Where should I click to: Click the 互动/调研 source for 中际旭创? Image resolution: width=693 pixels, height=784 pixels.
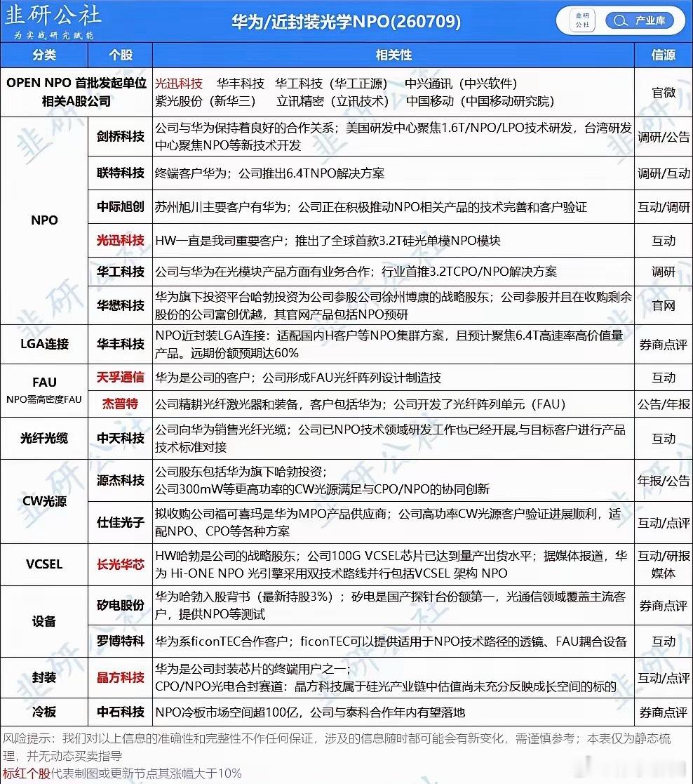tap(664, 207)
